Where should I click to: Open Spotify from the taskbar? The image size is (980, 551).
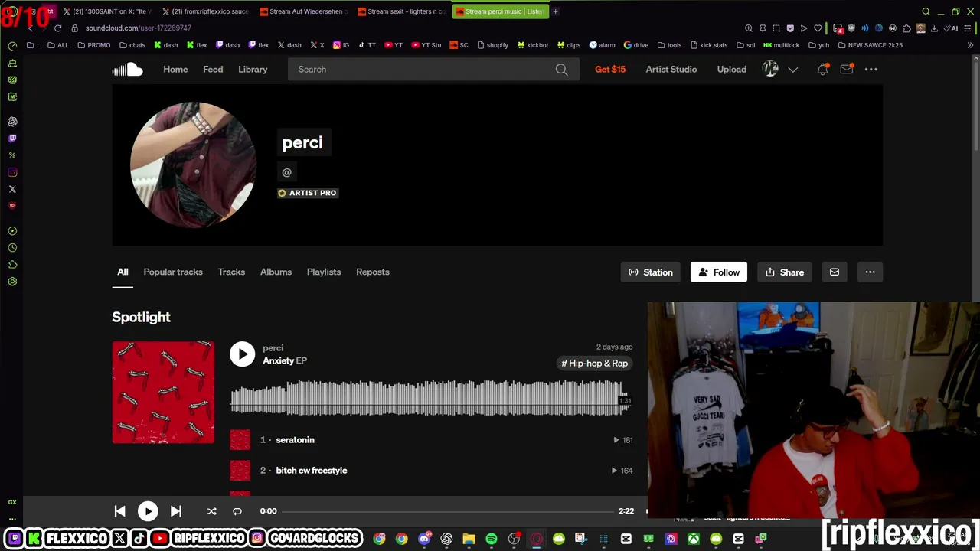coord(492,539)
